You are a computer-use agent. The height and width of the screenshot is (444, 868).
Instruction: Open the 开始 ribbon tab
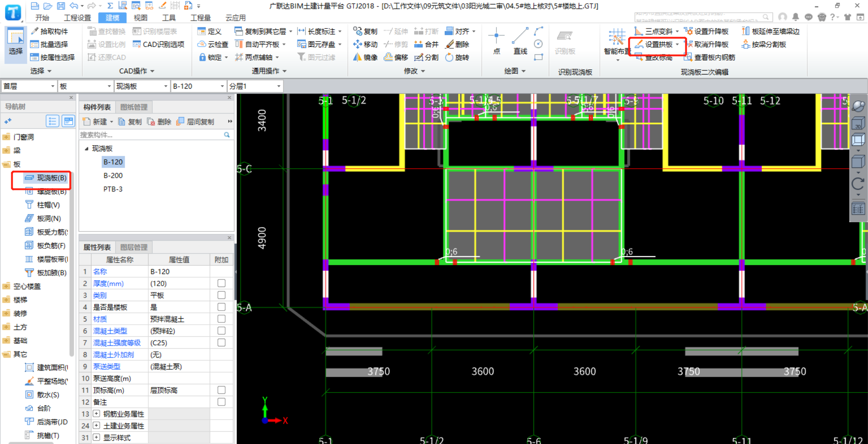[42, 18]
